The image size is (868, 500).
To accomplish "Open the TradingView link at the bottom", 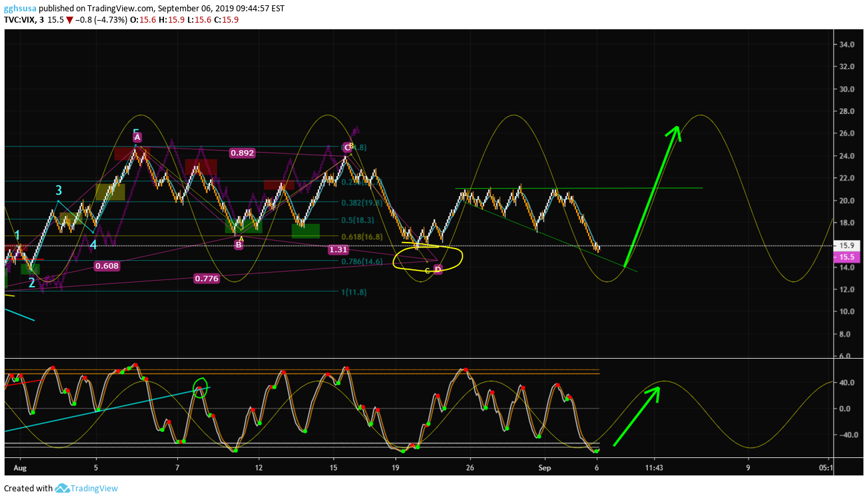I will pyautogui.click(x=95, y=489).
